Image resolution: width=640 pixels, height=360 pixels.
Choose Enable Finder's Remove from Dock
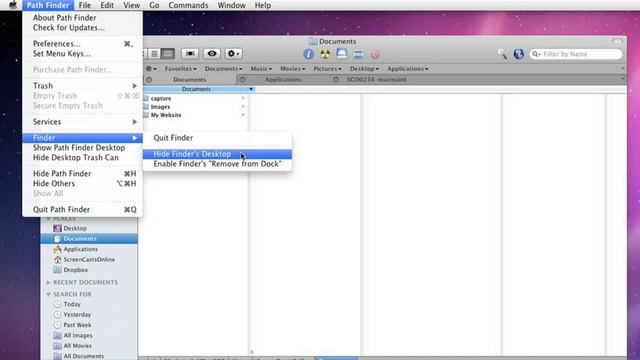pyautogui.click(x=217, y=164)
